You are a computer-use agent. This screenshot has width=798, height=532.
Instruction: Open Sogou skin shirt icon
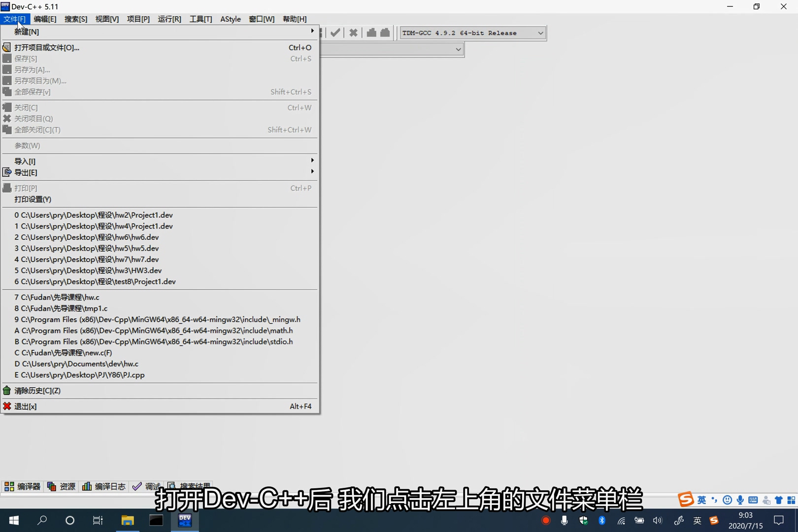pos(778,500)
